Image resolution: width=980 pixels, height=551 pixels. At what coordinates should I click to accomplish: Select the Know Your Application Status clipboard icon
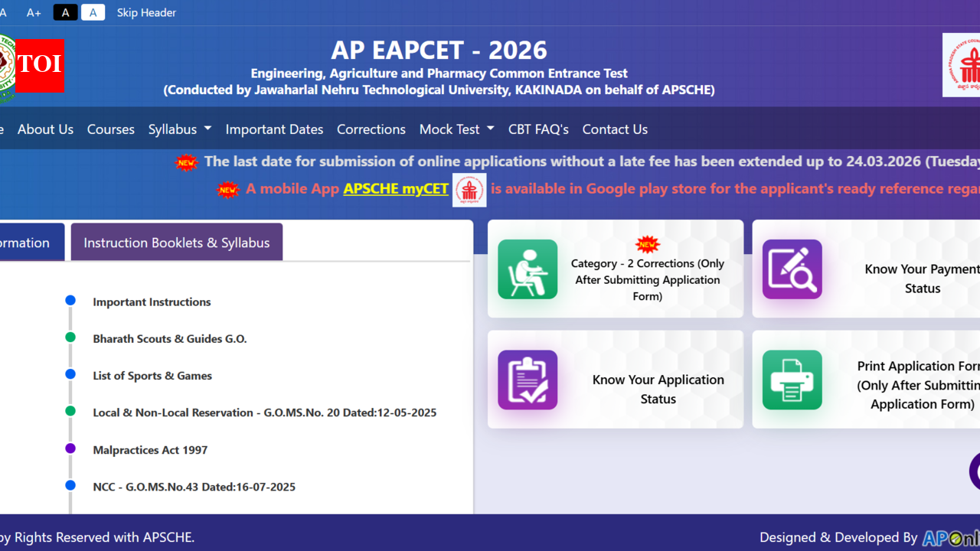(x=528, y=380)
